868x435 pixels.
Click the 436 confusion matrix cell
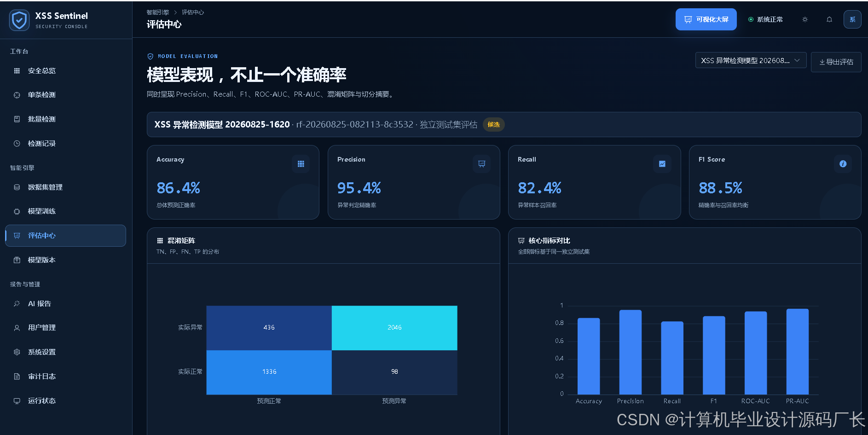[269, 328]
